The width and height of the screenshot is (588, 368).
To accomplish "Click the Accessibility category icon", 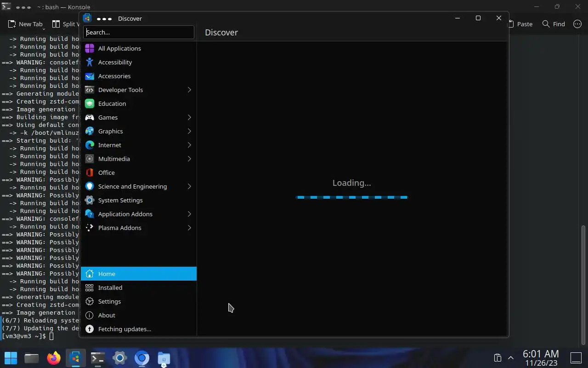I will click(90, 62).
